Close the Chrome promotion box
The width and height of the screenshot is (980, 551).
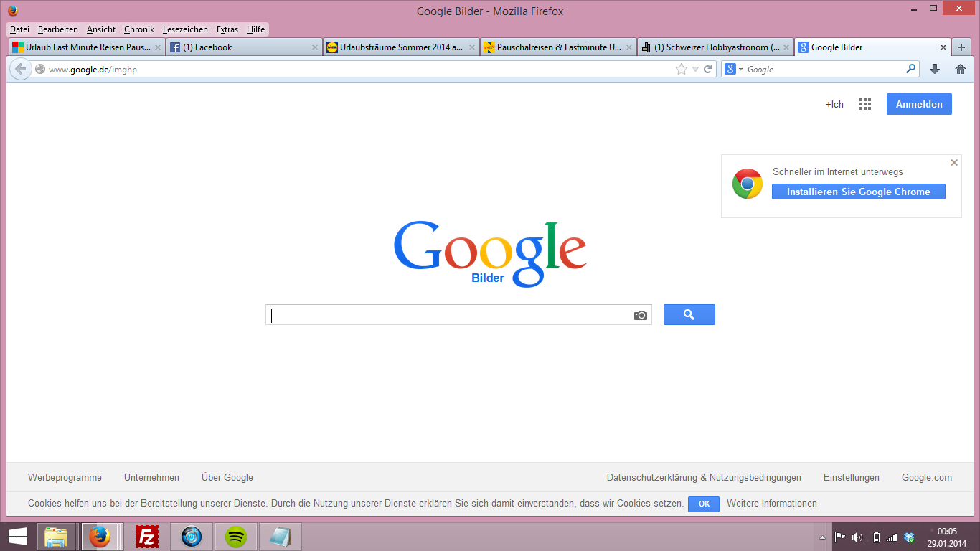click(x=954, y=163)
